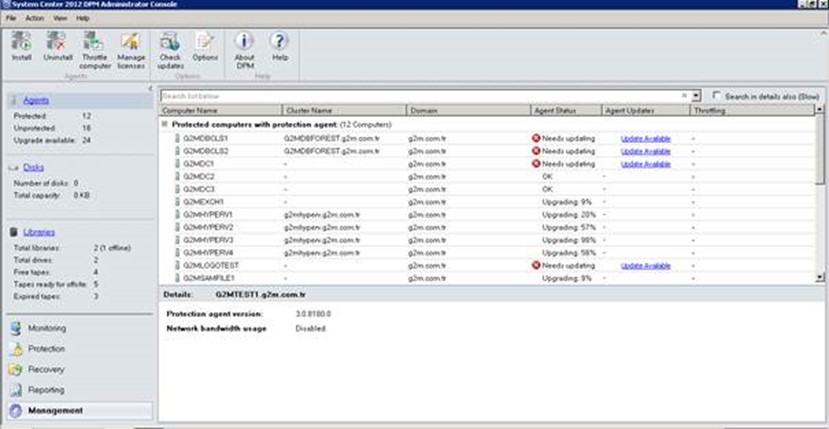Sort by Domain column header

coord(468,111)
